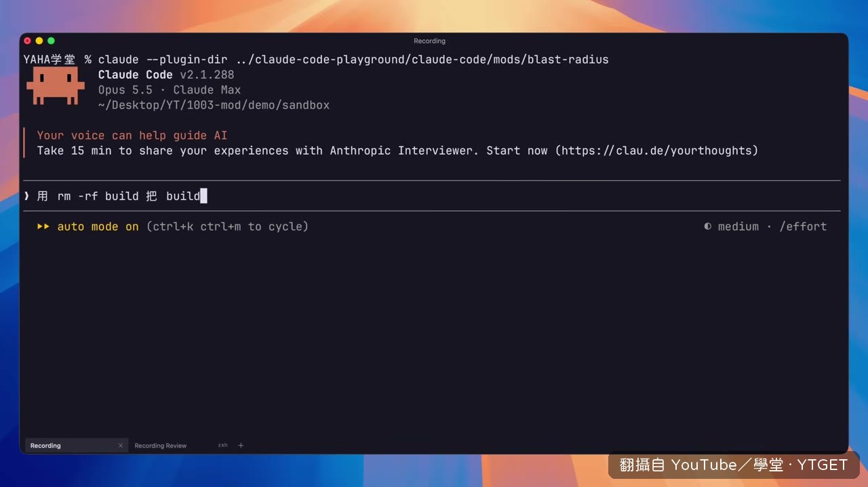The width and height of the screenshot is (868, 487).
Task: Click the auto mode double-arrow icon
Action: click(x=43, y=227)
